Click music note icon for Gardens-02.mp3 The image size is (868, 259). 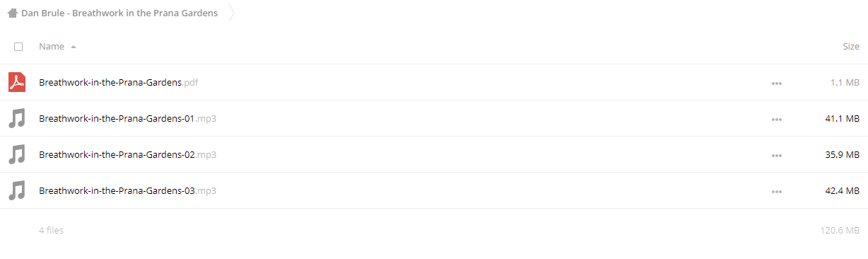17,154
